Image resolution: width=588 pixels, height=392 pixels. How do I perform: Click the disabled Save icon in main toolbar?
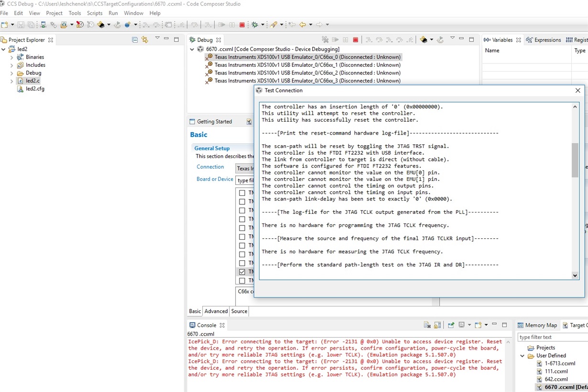pos(21,24)
